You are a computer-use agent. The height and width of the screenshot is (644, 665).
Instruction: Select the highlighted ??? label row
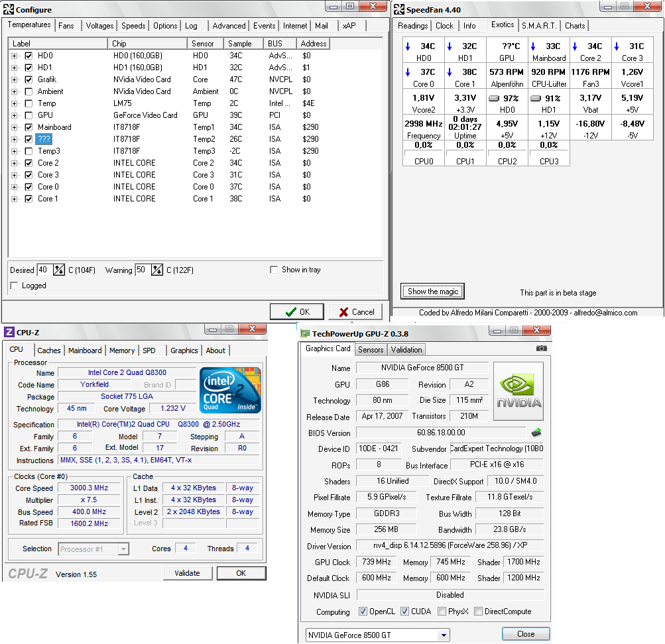coord(44,139)
